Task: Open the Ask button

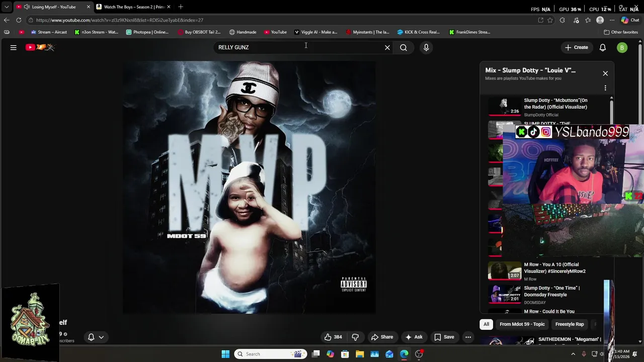Action: point(414,337)
